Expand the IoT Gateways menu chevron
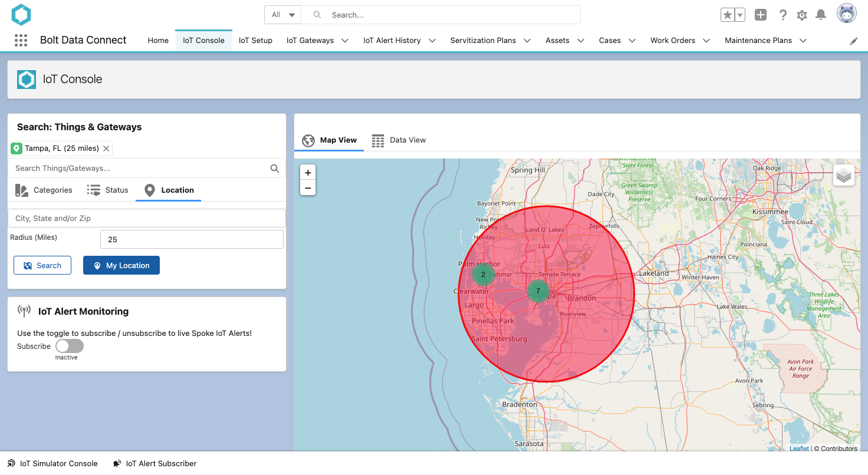 [345, 41]
